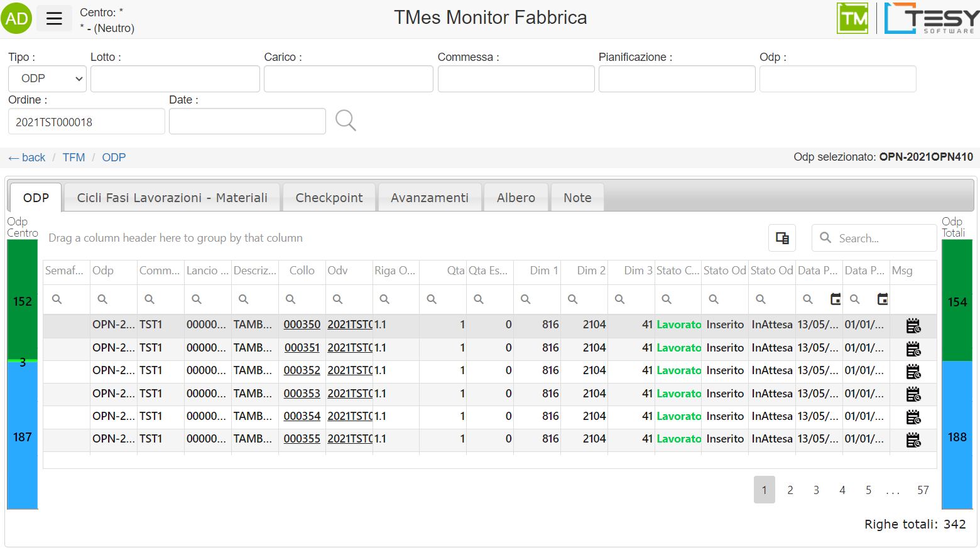The height and width of the screenshot is (548, 980).
Task: Open filter operator menu under Dim 1 column
Action: pyautogui.click(x=525, y=299)
